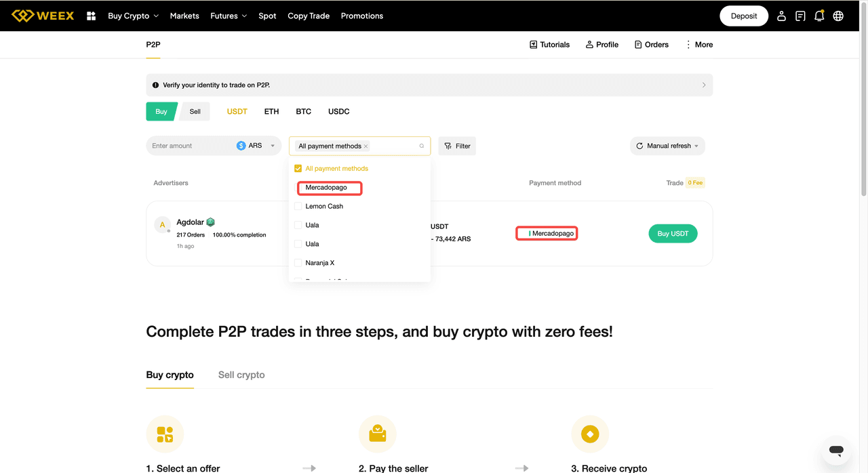Screen dimensions: 868x473
Task: Open the apps grid icon beside WEEX logo
Action: 91,16
